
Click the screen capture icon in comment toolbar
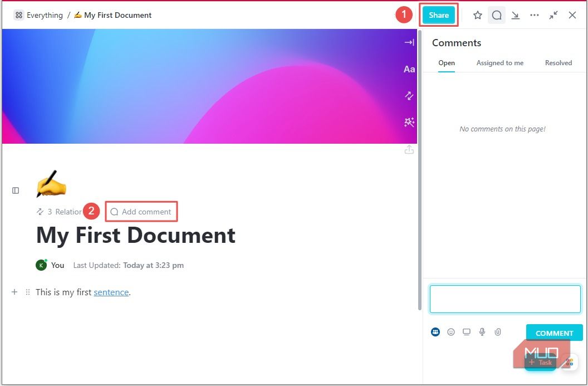(x=467, y=331)
